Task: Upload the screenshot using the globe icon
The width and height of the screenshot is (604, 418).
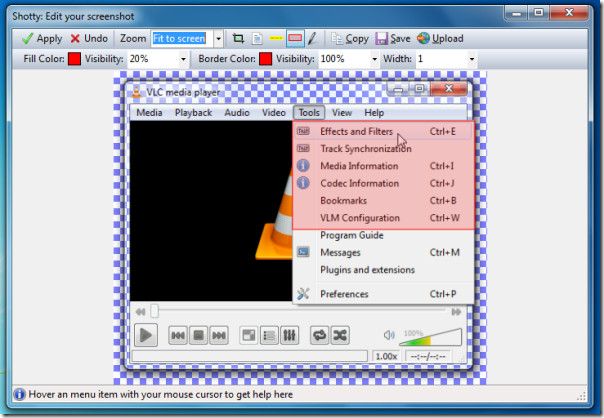Action: coord(440,39)
